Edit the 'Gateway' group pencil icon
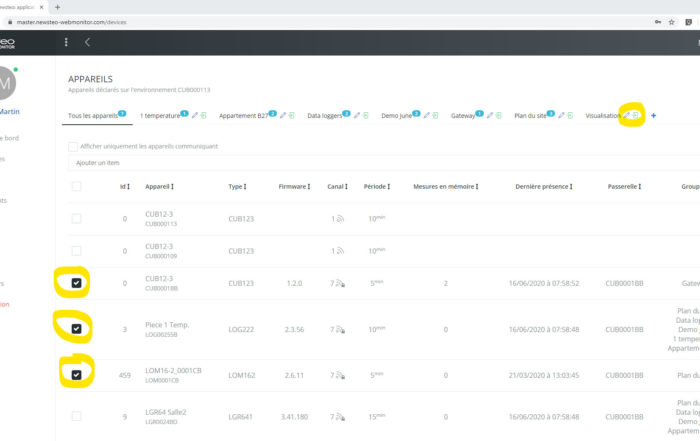 (x=490, y=115)
